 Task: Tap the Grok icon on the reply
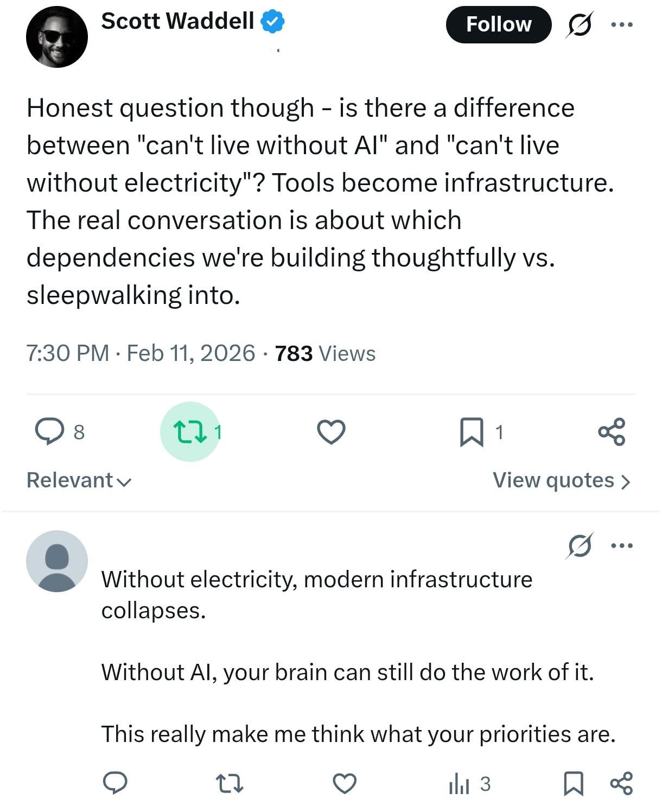tap(579, 545)
